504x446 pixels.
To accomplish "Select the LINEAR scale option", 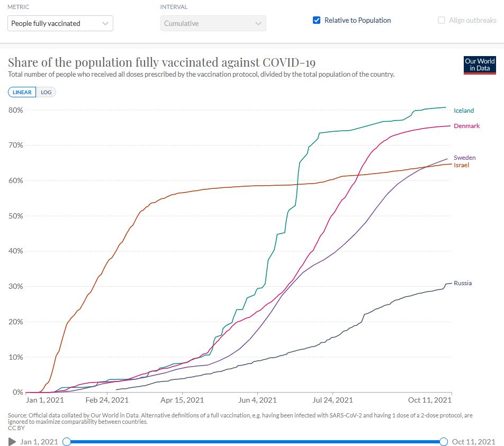I will coord(22,92).
